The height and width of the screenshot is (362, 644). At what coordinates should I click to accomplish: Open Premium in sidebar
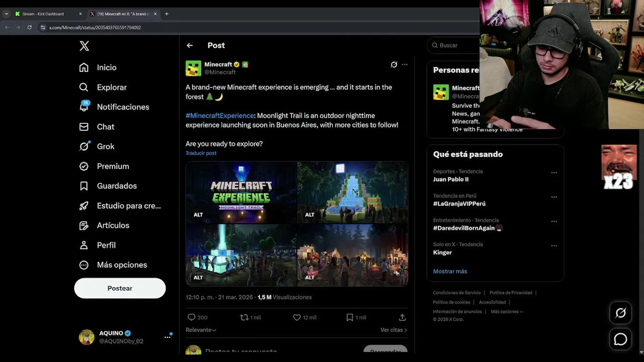click(104, 166)
